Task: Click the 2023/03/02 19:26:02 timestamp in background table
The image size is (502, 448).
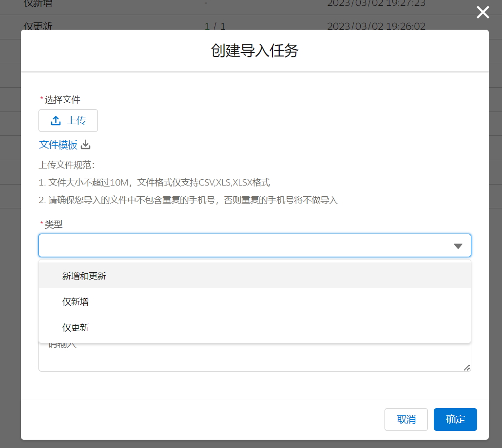Action: click(x=376, y=26)
